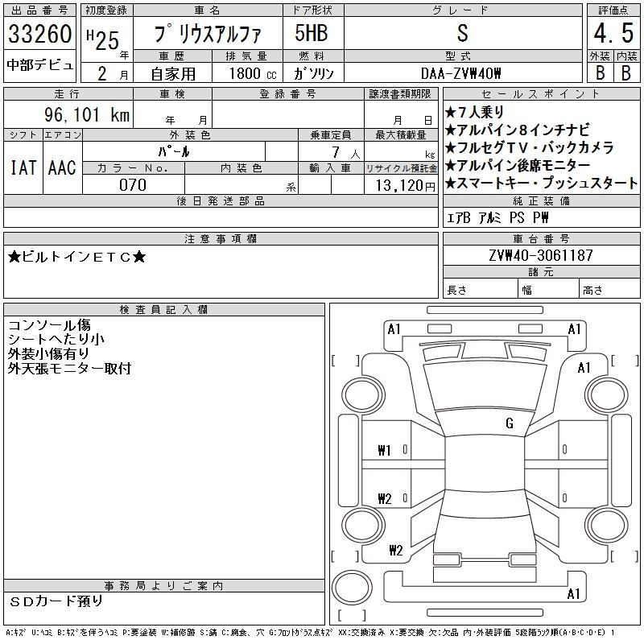Click the lot number 33260

(40, 35)
